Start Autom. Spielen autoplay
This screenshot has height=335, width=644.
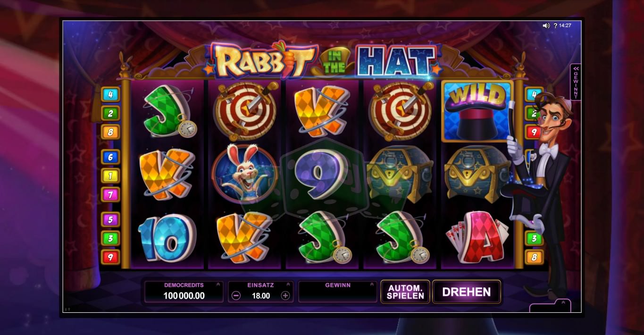click(x=405, y=292)
